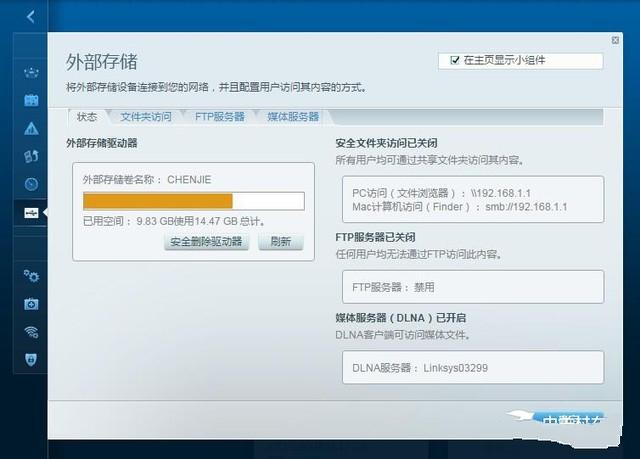640x459 pixels.
Task: Open the Connectivity gears icon
Action: pyautogui.click(x=31, y=276)
